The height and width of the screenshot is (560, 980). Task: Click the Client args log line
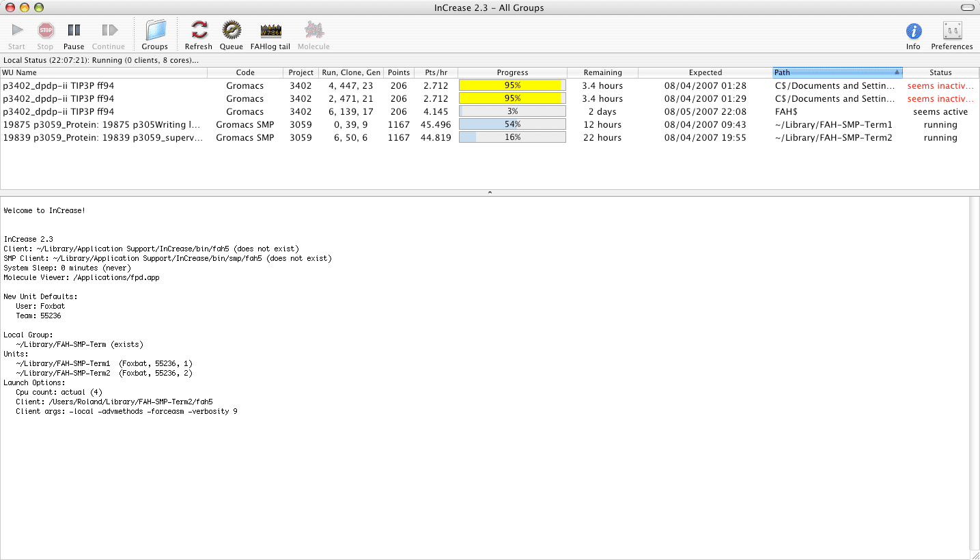tap(126, 412)
